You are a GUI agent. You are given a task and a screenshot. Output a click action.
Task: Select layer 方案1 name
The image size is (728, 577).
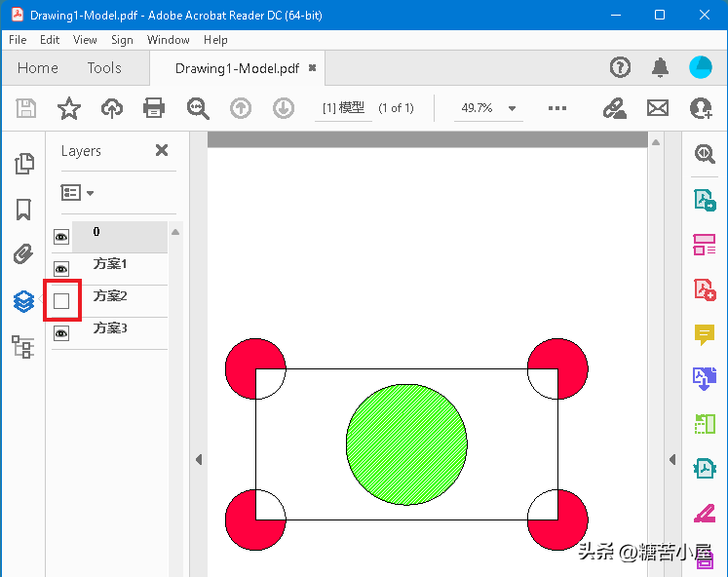point(110,264)
